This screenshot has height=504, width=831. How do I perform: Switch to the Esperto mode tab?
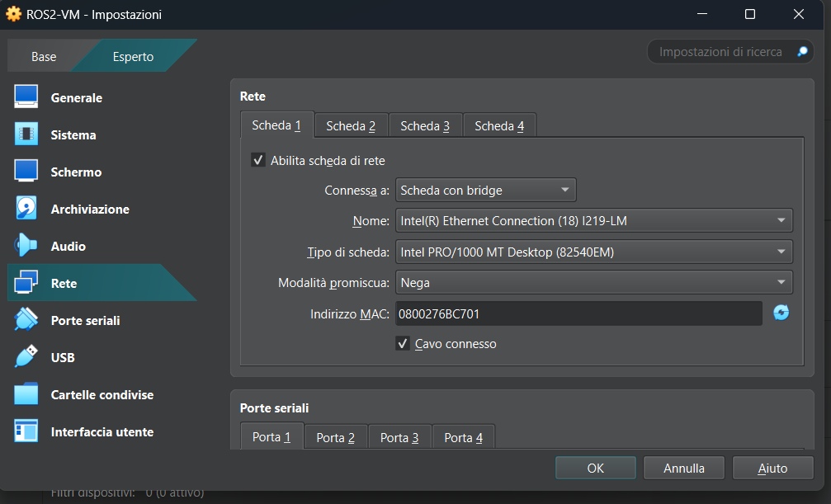133,56
